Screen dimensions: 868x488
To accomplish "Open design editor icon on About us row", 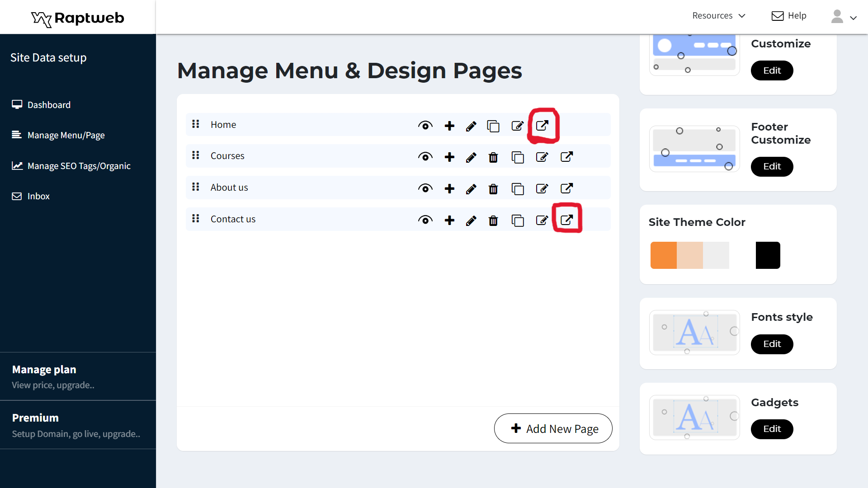I will (x=542, y=188).
